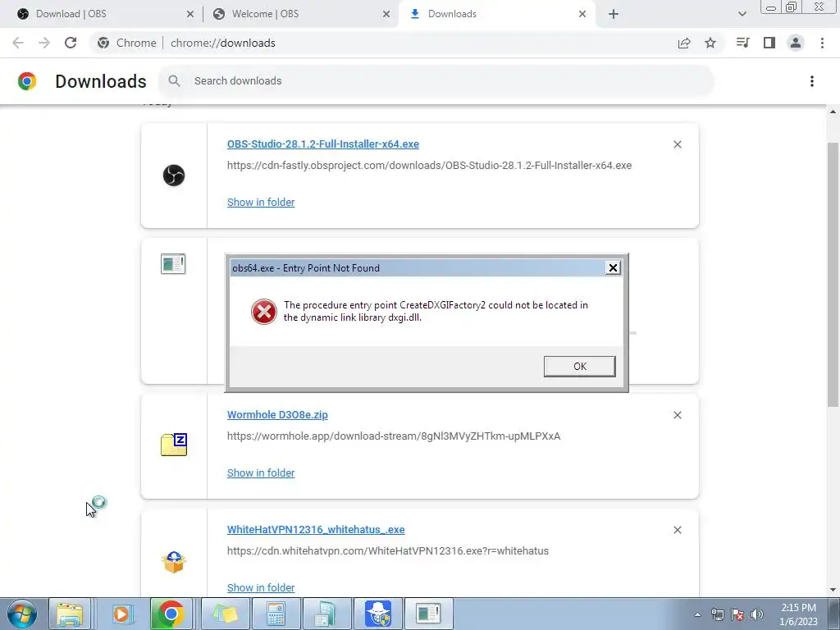Remove Wormhole D3O8e.zip from the list
The height and width of the screenshot is (630, 840).
click(x=677, y=415)
